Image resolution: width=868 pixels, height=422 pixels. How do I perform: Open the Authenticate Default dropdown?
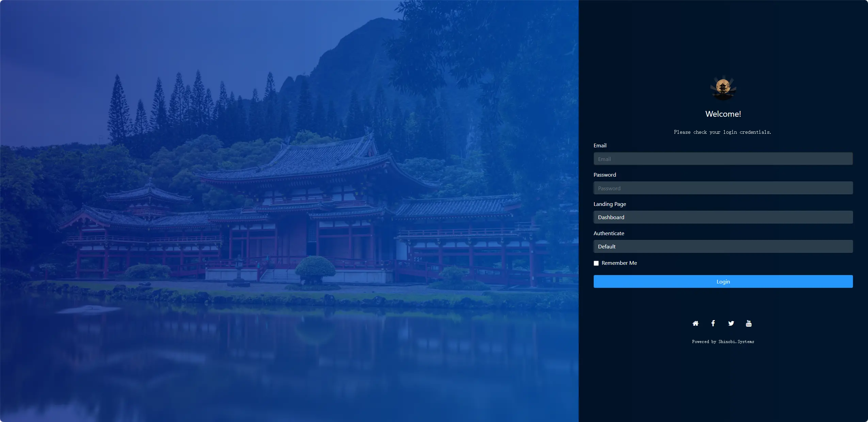coord(723,246)
